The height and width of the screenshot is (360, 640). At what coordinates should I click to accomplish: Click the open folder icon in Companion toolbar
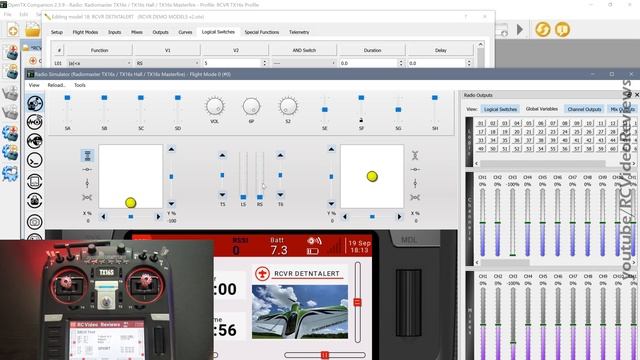pos(32,30)
